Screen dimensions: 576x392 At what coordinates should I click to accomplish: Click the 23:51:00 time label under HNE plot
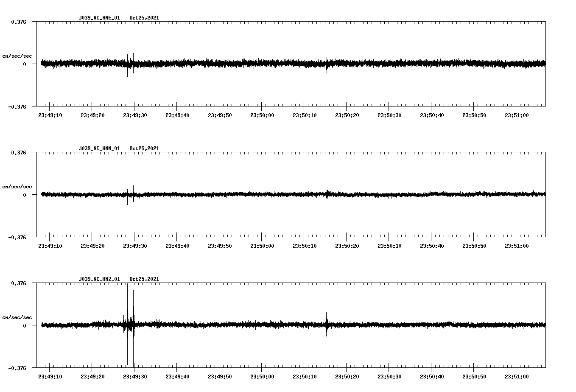517,115
